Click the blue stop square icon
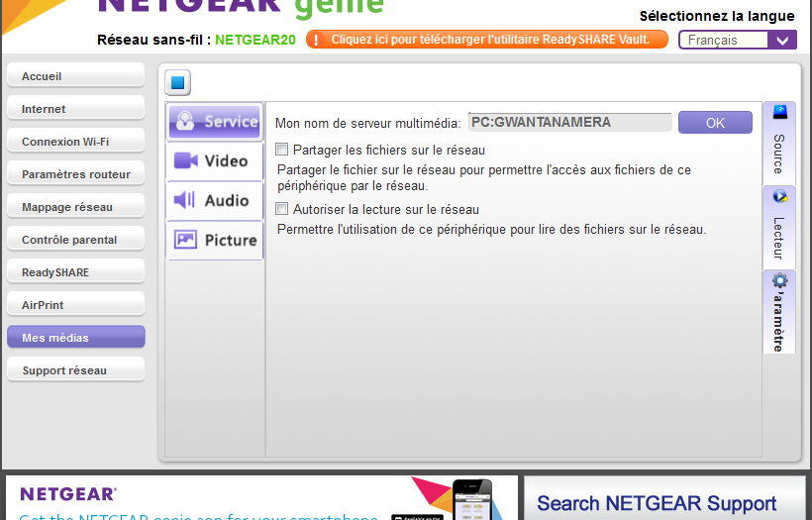Viewport: 812px width, 520px height. [178, 83]
